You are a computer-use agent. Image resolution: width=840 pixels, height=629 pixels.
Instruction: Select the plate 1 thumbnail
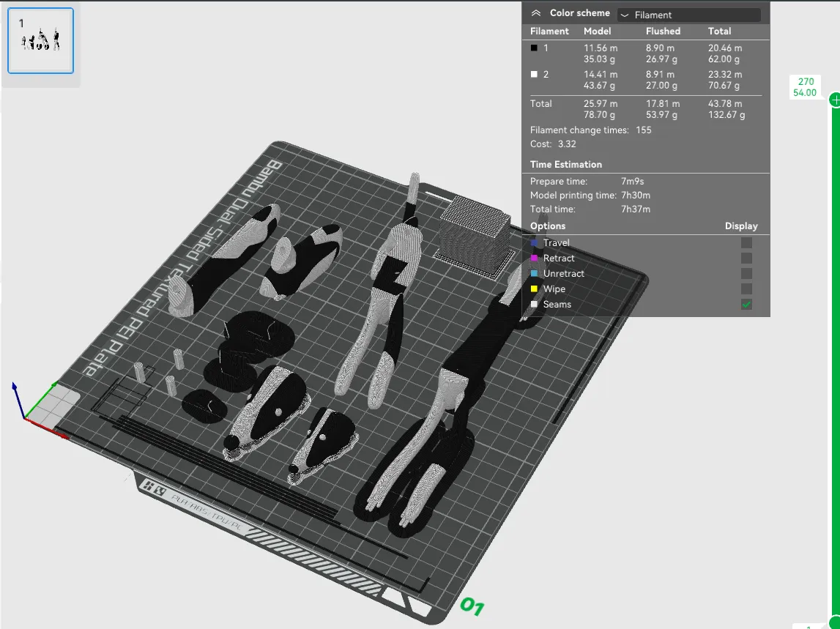coord(40,40)
